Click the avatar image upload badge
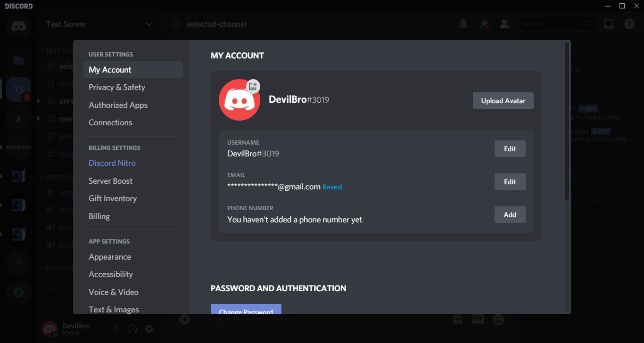Screen dimensions: 644x343 click(x=253, y=86)
